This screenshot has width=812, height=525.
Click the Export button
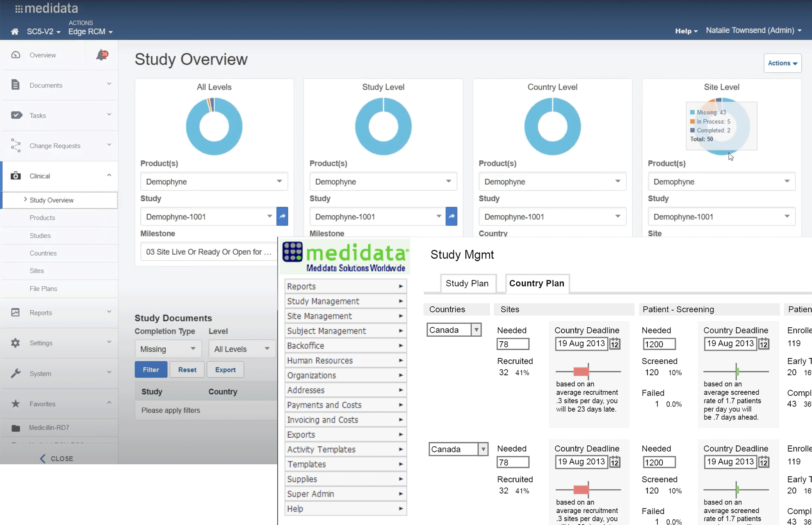point(226,370)
